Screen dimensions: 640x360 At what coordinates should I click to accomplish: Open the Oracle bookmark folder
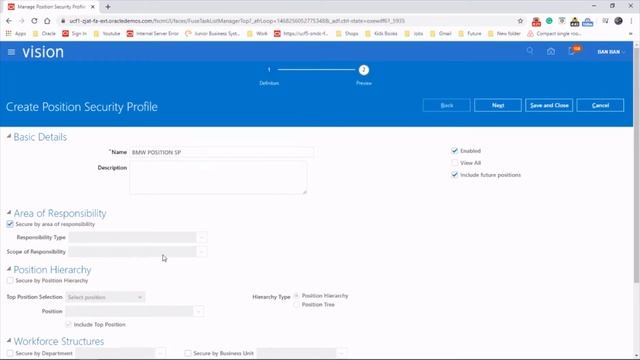click(44, 33)
